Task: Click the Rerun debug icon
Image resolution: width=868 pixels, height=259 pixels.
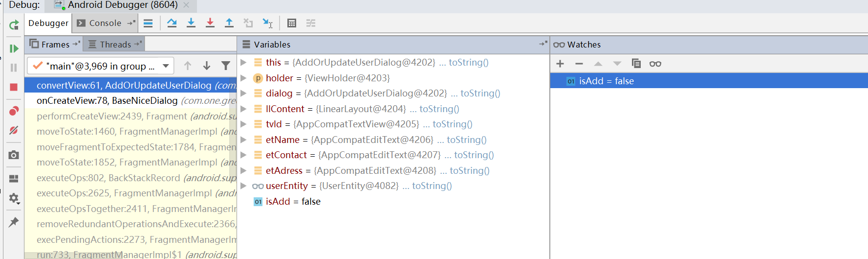Action: pos(14,24)
